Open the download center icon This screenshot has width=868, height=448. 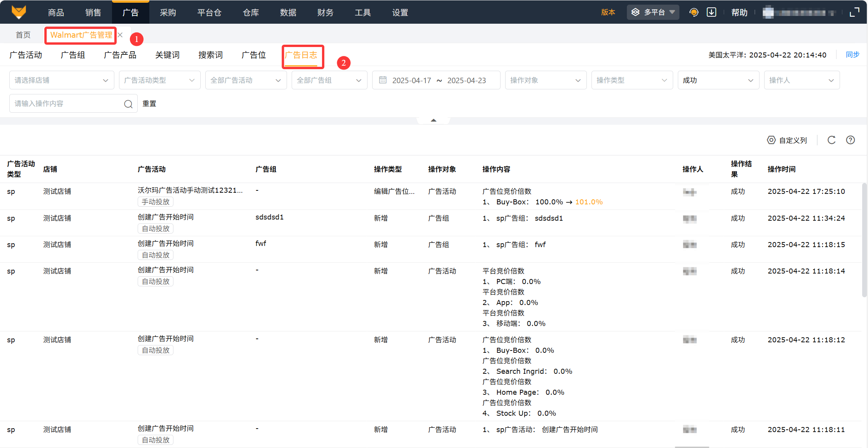click(711, 12)
